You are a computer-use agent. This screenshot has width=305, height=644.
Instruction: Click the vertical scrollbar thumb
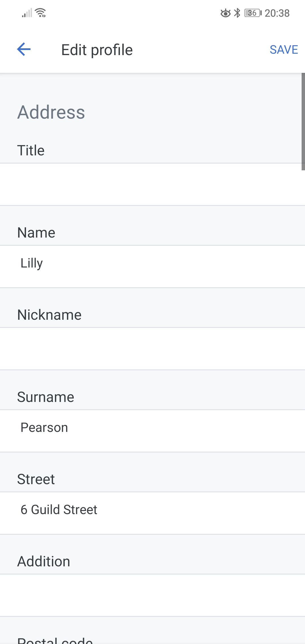(303, 122)
